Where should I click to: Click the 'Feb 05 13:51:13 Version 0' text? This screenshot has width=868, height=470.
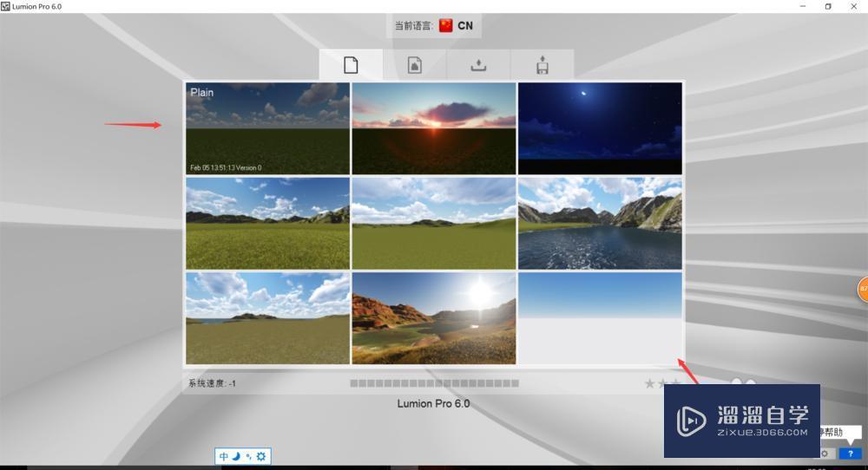226,167
